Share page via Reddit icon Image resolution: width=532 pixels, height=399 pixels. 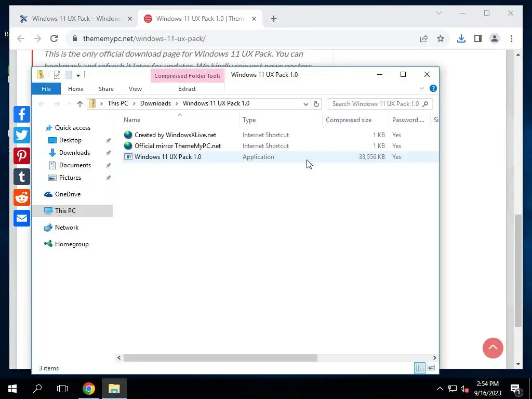click(x=22, y=197)
